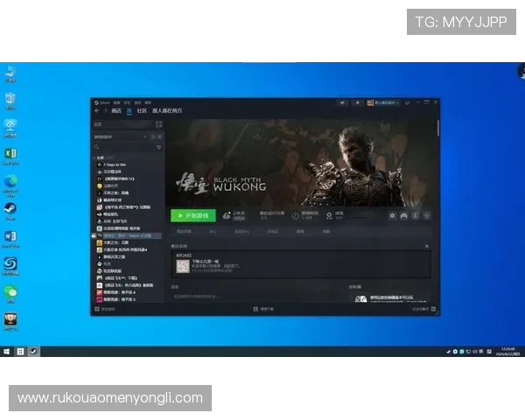Open Steam desktop shortcut icon
Image resolution: width=525 pixels, height=420 pixels.
(x=10, y=209)
